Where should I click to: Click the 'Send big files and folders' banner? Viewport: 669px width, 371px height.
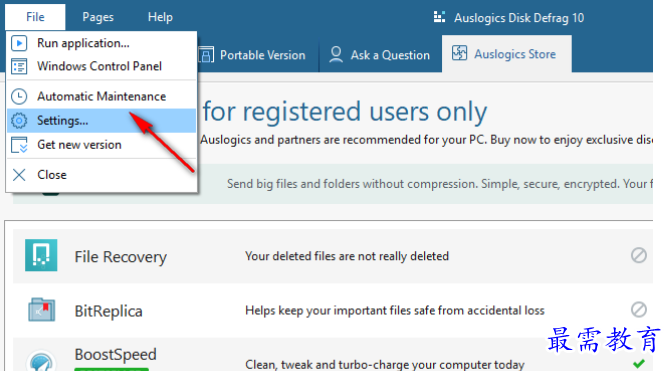coord(333,184)
